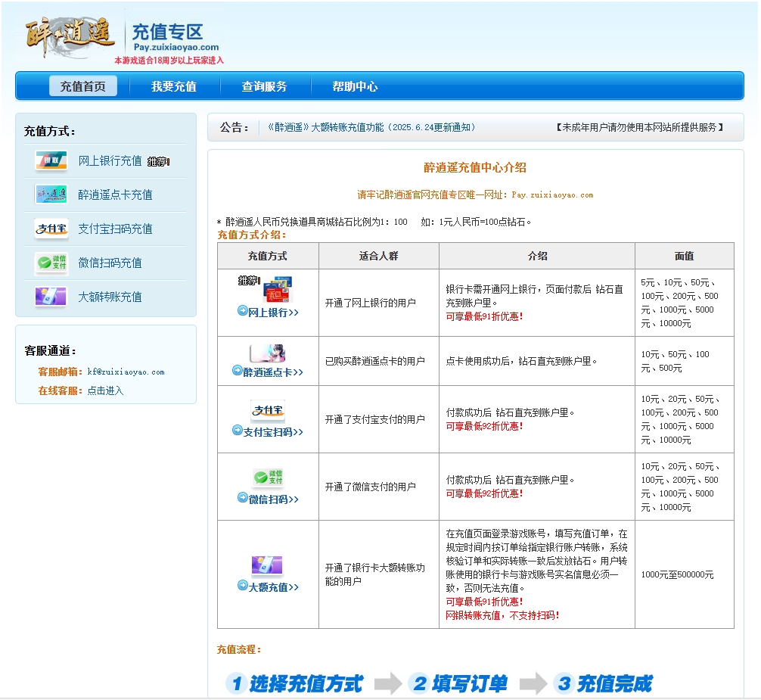The height and width of the screenshot is (700, 761).
Task: Click the 网上银行>> link in the table
Action: (273, 312)
